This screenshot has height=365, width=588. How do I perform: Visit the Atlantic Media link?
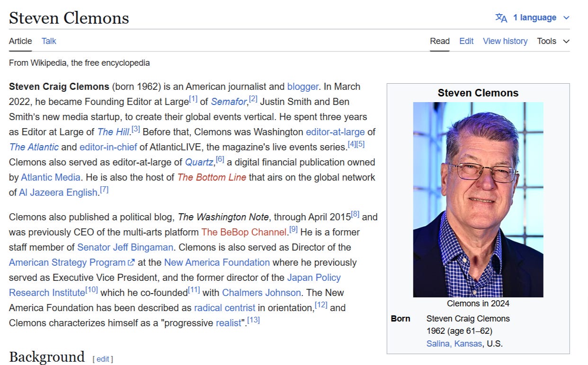51,177
